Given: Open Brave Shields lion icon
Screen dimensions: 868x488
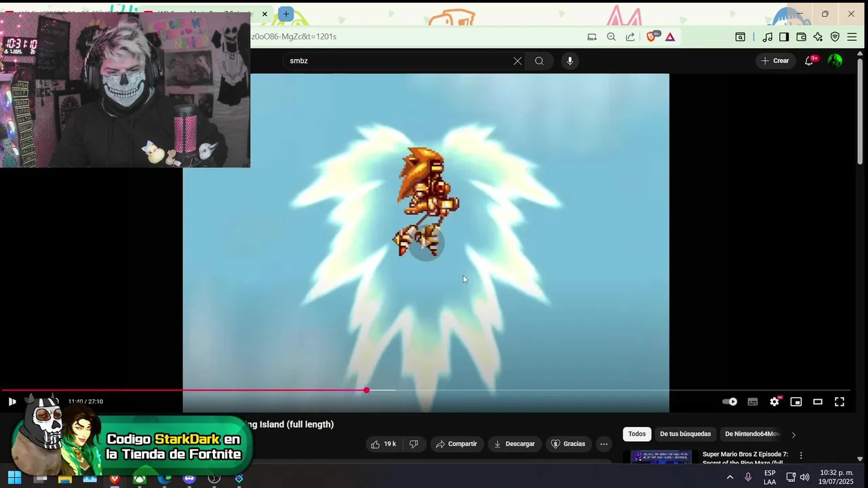Looking at the screenshot, I should [x=652, y=37].
